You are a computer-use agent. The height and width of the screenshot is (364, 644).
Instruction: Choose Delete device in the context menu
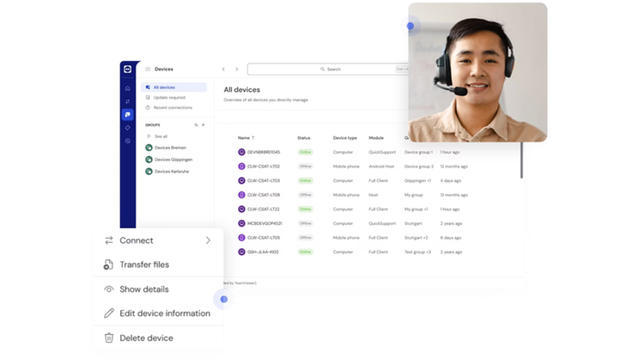point(159,337)
